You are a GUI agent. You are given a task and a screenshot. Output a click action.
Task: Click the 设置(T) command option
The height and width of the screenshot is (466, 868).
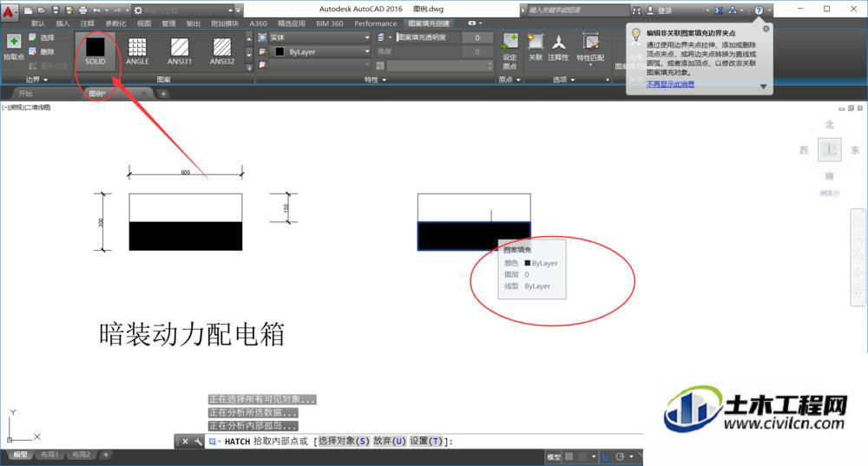[426, 441]
